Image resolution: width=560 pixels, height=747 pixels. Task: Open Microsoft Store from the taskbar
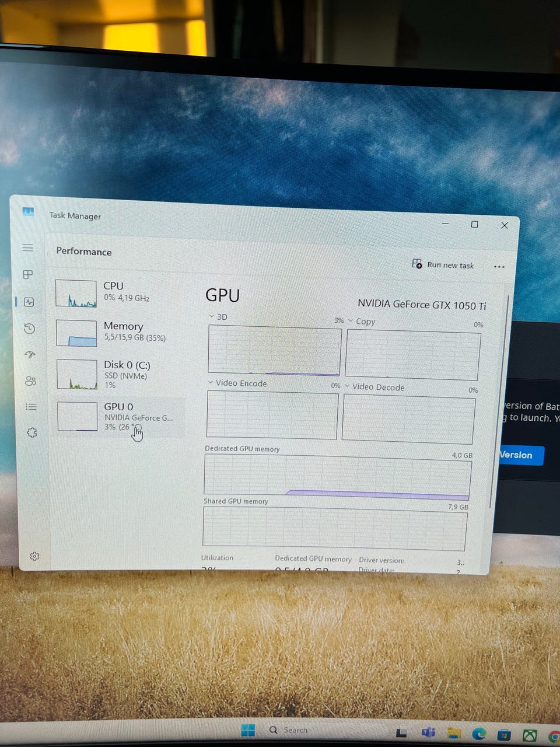504,735
